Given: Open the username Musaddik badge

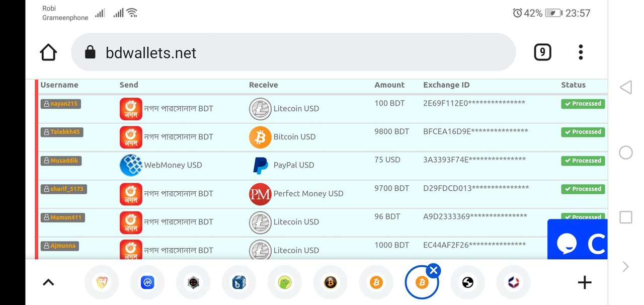Looking at the screenshot, I should (61, 161).
